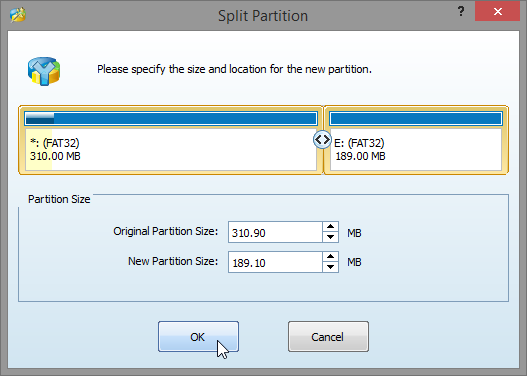Viewport: 527px width, 376px height.
Task: Dismiss the dialog with the Cancel button
Action: coord(328,337)
